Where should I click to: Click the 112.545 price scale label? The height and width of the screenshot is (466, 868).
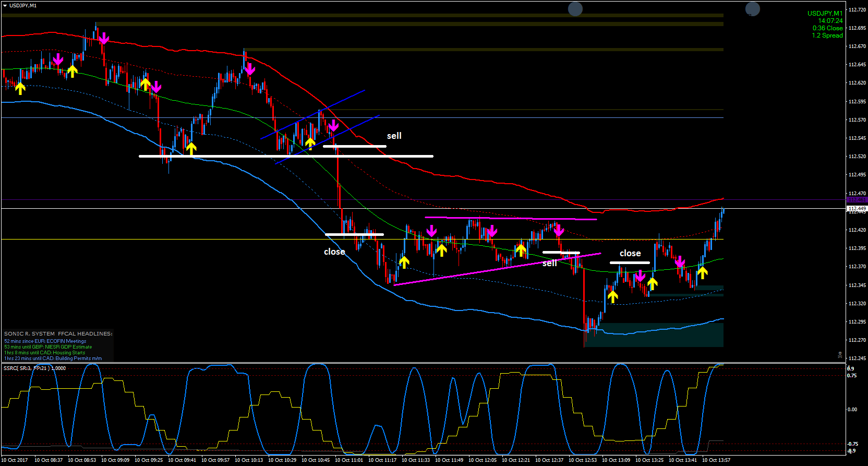click(x=857, y=138)
